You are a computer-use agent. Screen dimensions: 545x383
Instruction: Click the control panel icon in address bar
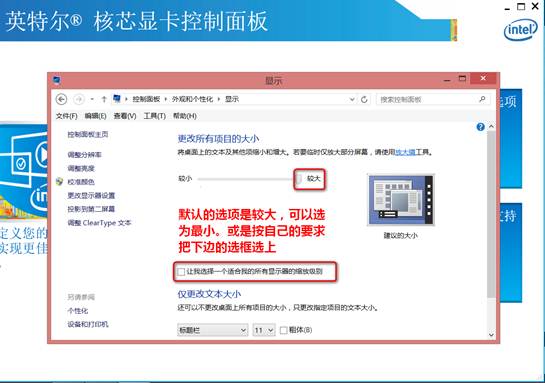[117, 99]
